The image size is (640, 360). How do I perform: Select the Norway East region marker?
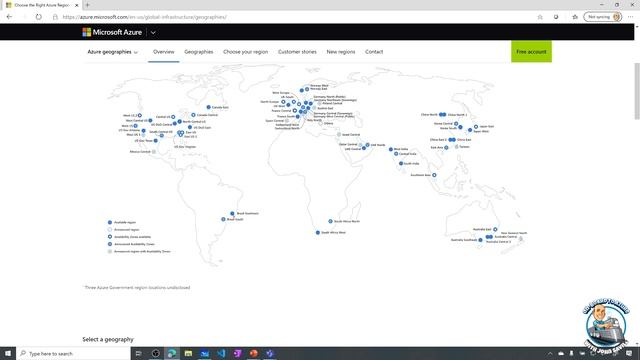click(307, 89)
